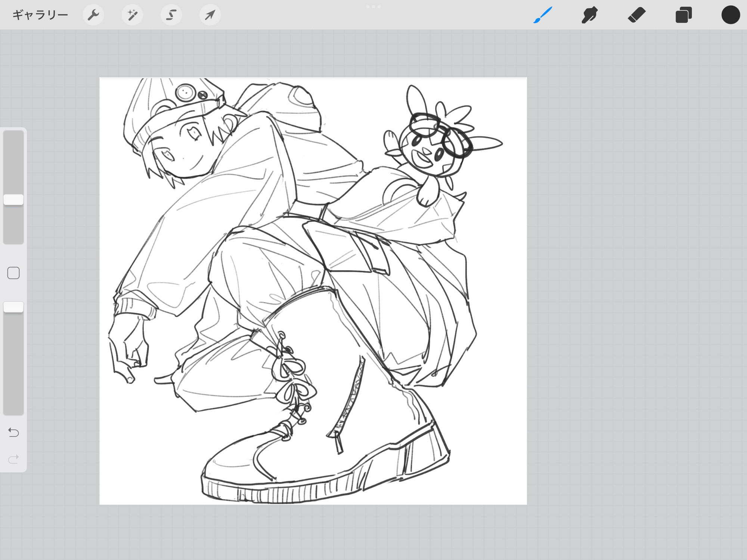Adjust the brush opacity slider handle
Screen dimensions: 747x560
[x=13, y=307]
